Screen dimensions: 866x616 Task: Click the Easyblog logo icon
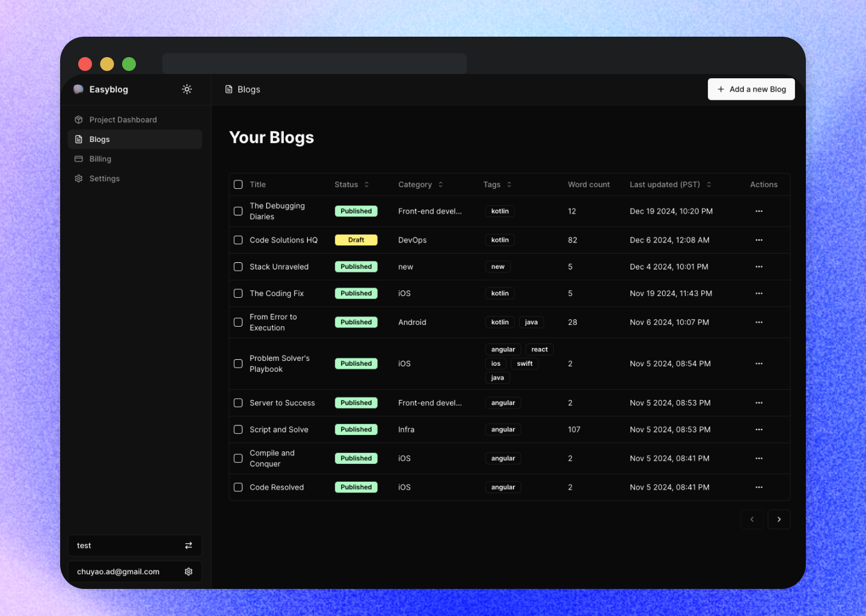pyautogui.click(x=78, y=89)
